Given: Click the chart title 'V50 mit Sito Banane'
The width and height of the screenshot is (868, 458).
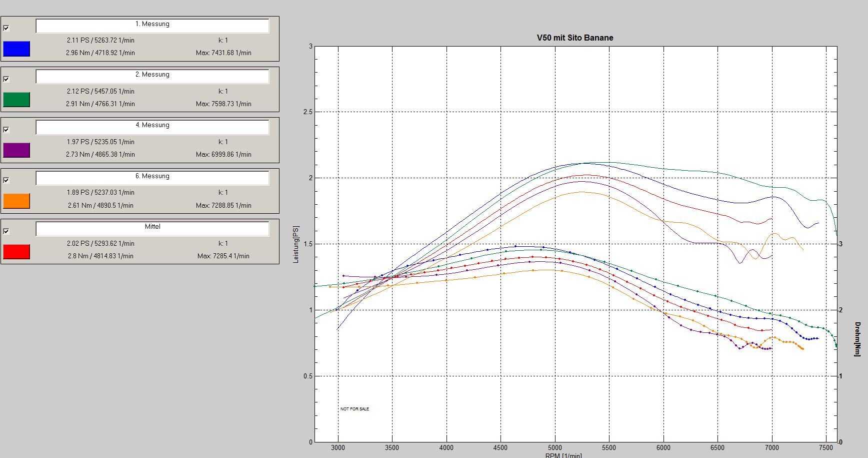Looking at the screenshot, I should point(575,38).
